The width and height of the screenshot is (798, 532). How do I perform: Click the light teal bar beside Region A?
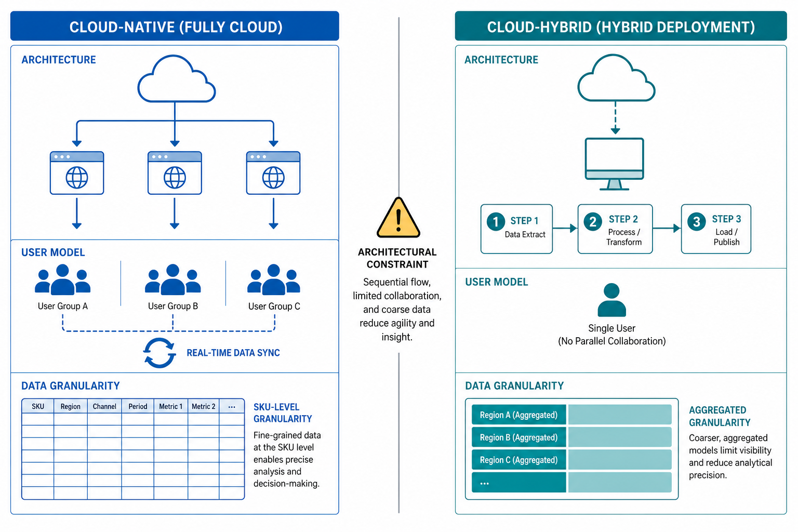coord(620,415)
